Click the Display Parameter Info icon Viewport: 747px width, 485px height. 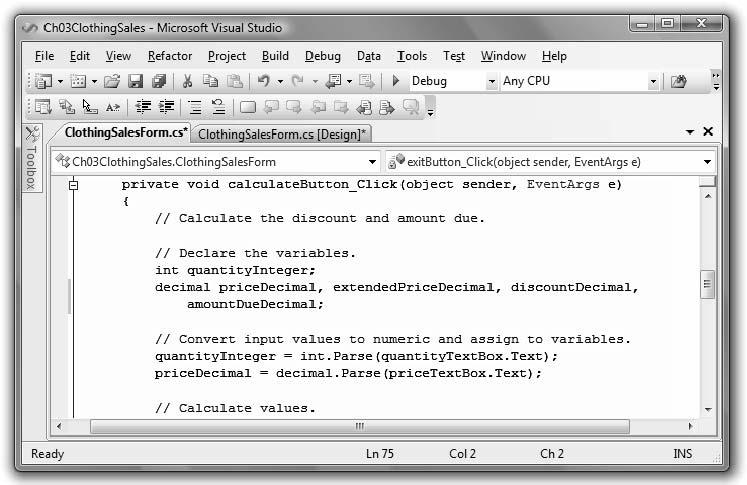67,107
